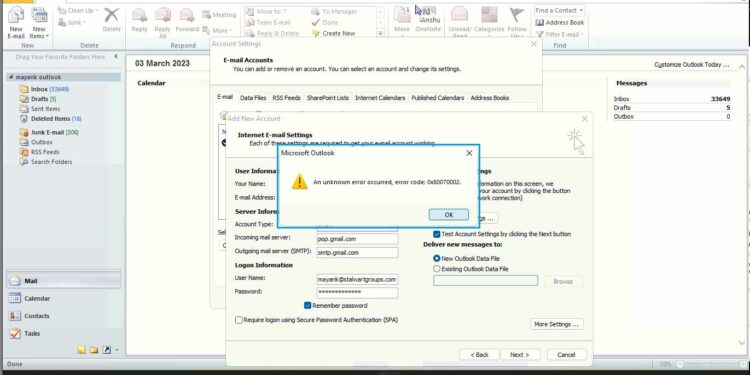Open Search Folders in navigation pane
Image resolution: width=750 pixels, height=375 pixels.
pyautogui.click(x=45, y=162)
